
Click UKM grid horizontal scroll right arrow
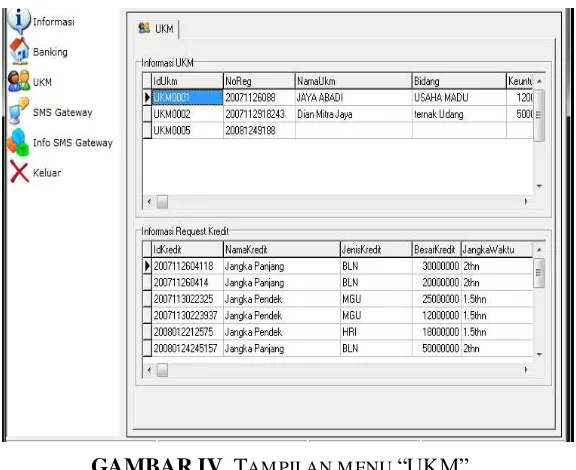526,201
